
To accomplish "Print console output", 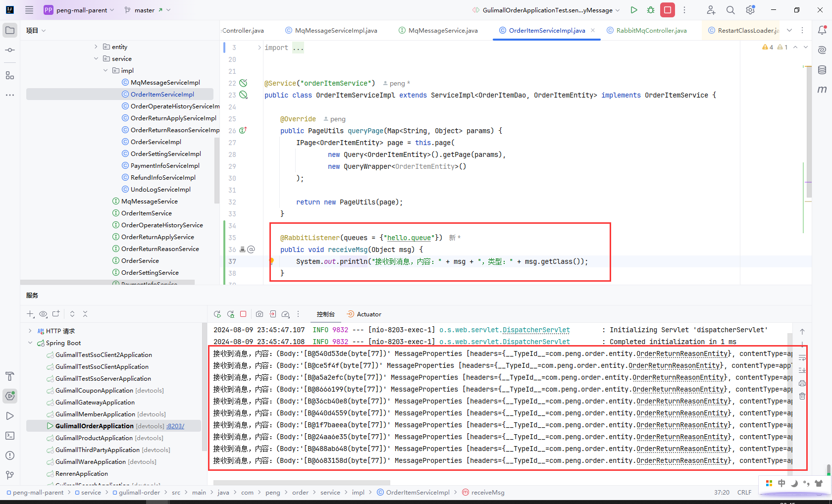I will coord(802,383).
